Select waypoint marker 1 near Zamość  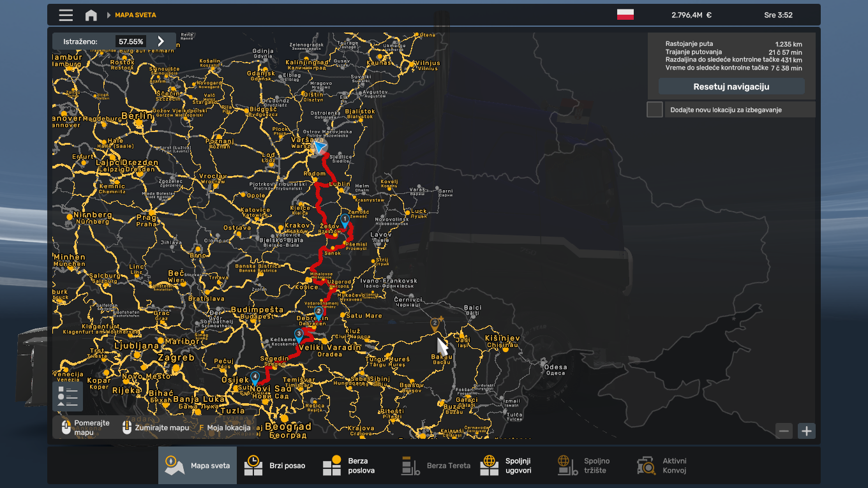[345, 220]
